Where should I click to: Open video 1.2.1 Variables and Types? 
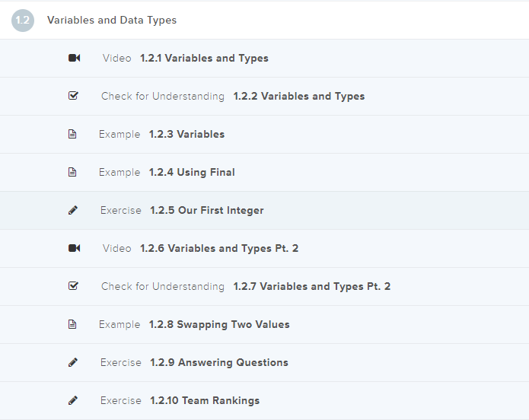coord(204,59)
